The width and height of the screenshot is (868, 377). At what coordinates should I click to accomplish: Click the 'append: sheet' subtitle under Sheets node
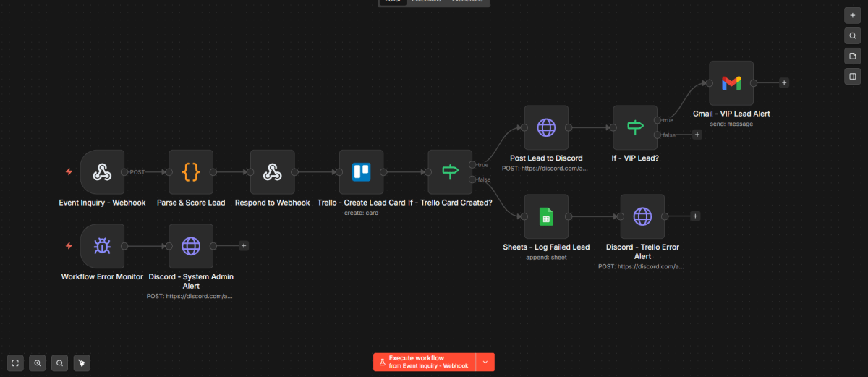point(546,257)
